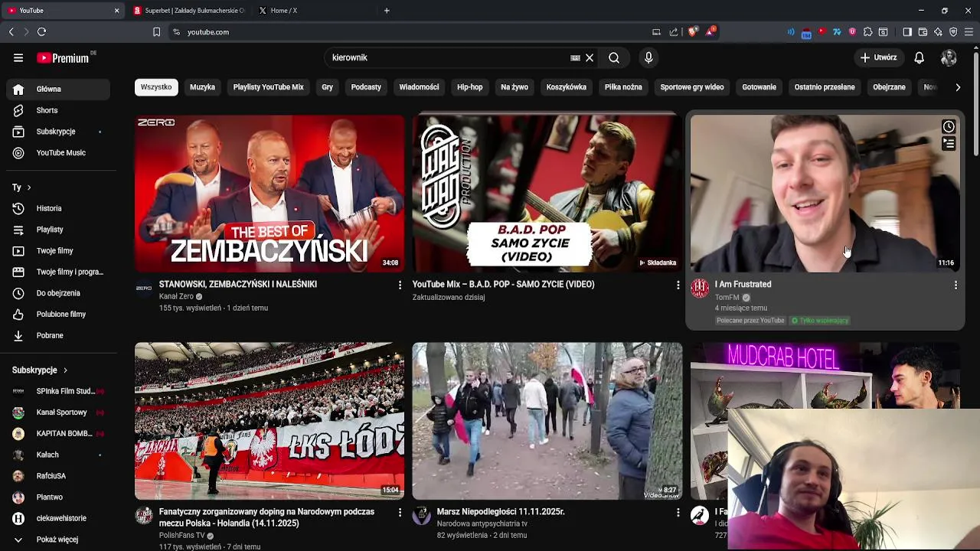Click the Utwórz create button
The image size is (980, 551).
(878, 57)
